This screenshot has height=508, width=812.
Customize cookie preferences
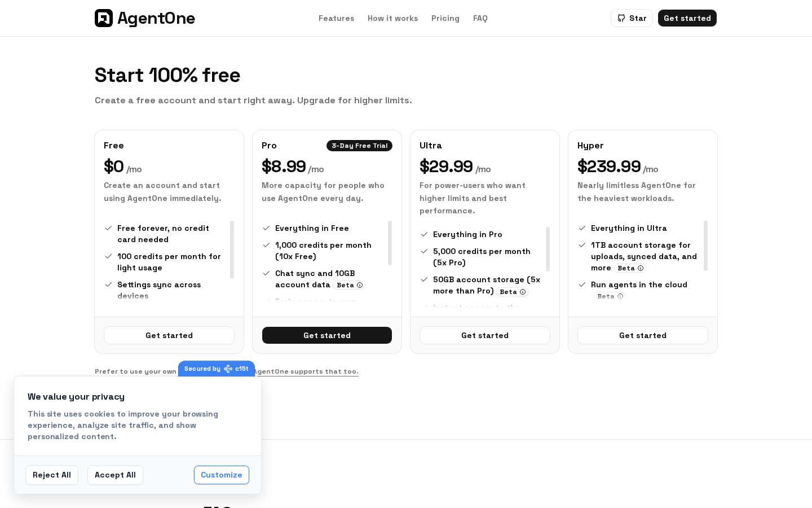tap(222, 475)
